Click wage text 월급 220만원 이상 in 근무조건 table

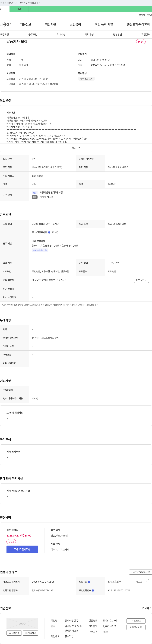coord(117,224)
